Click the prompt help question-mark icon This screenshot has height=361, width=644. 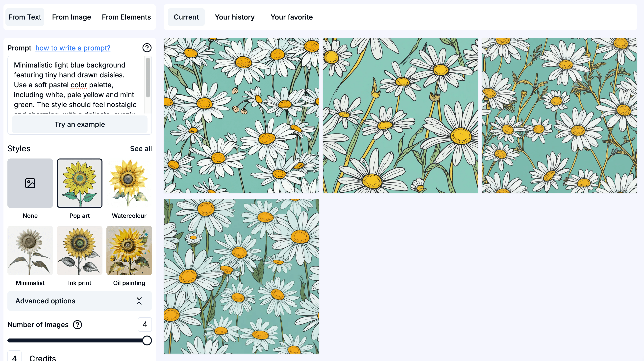(x=147, y=48)
